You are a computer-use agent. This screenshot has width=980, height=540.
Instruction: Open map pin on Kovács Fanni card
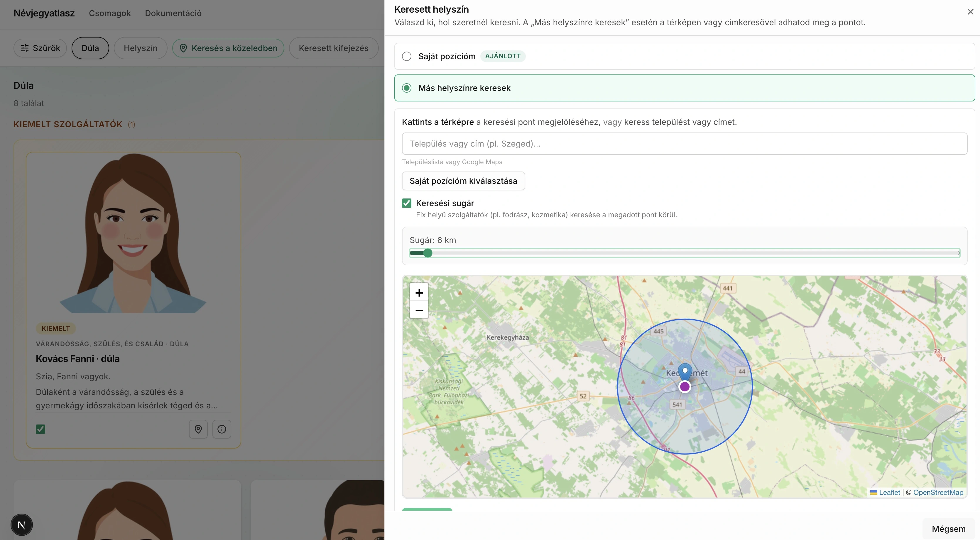tap(198, 429)
